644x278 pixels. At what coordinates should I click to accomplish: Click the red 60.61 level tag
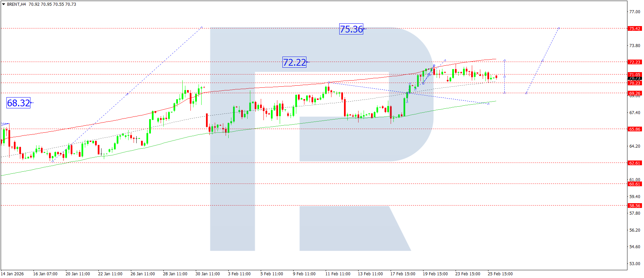634,184
